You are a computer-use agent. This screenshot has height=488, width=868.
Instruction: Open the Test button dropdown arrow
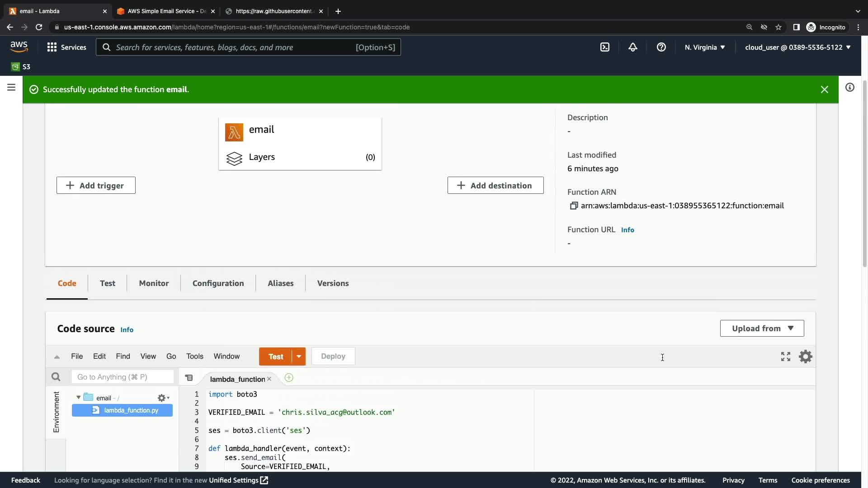tap(299, 357)
